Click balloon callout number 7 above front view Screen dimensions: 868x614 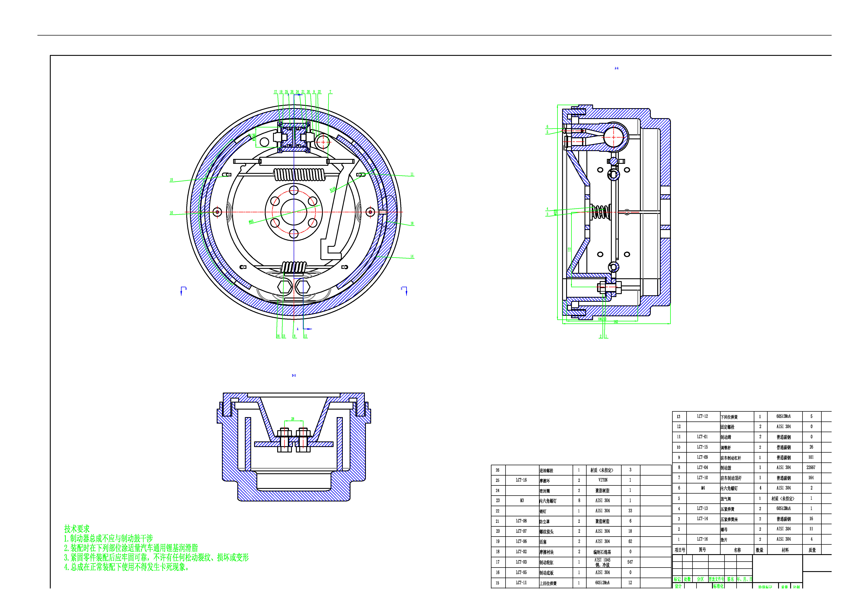click(x=330, y=92)
